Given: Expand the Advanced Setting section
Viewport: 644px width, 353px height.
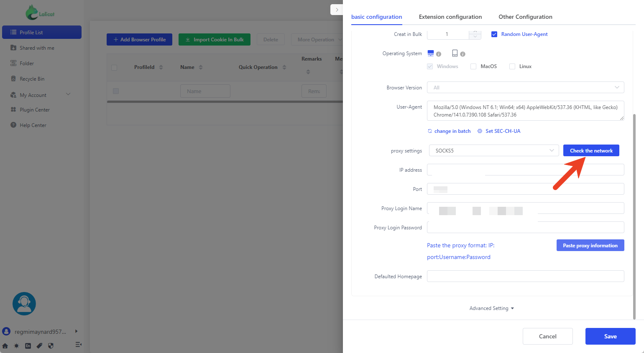Looking at the screenshot, I should [491, 308].
